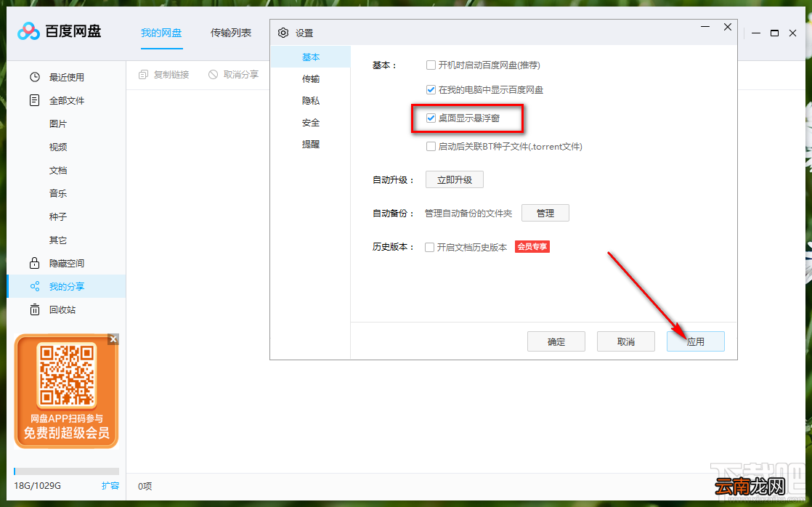Check 开启文档历史版本 option
Viewport: 812px width, 507px height.
click(429, 248)
